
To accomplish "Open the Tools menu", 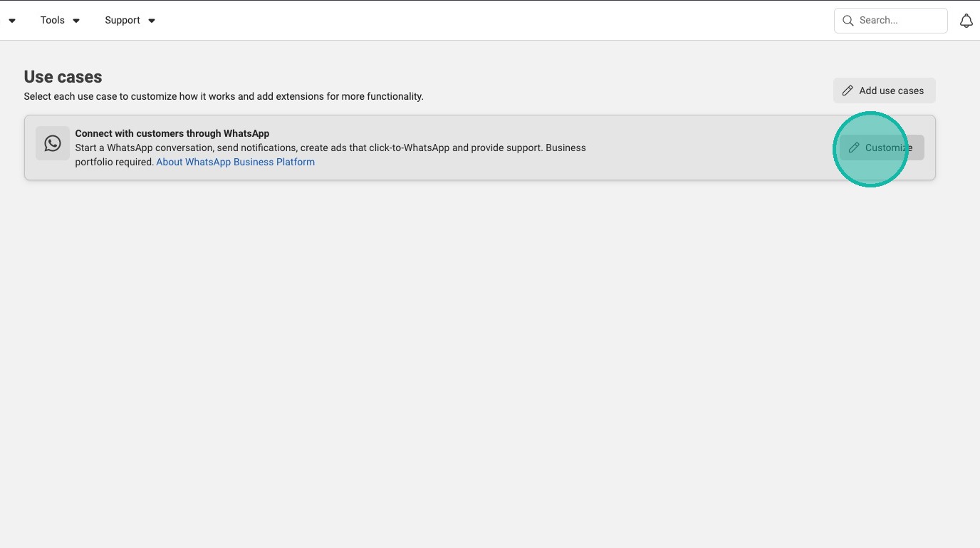I will [x=53, y=20].
